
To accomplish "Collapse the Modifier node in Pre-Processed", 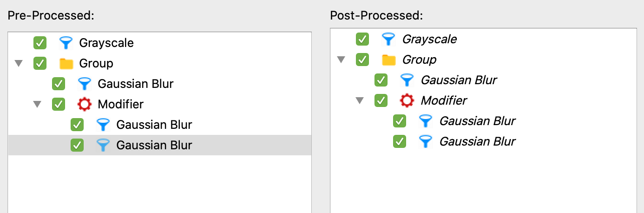I will pyautogui.click(x=37, y=105).
